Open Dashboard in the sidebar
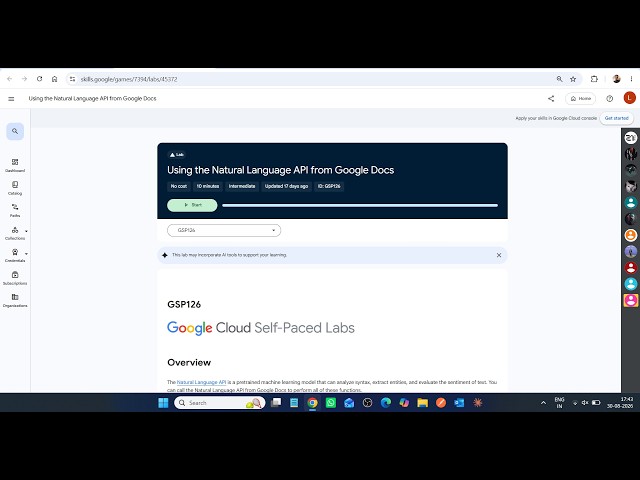640x480 pixels. pos(15,165)
